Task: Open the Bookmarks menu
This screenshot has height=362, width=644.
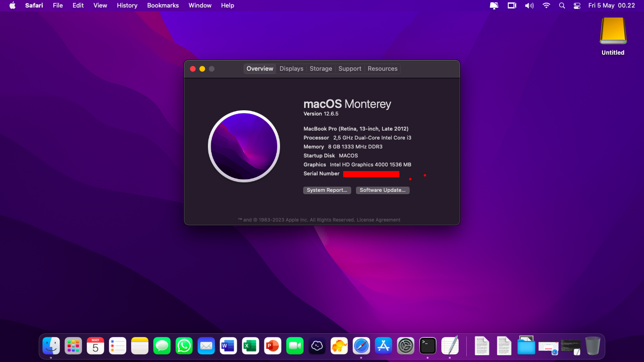Action: (x=163, y=6)
